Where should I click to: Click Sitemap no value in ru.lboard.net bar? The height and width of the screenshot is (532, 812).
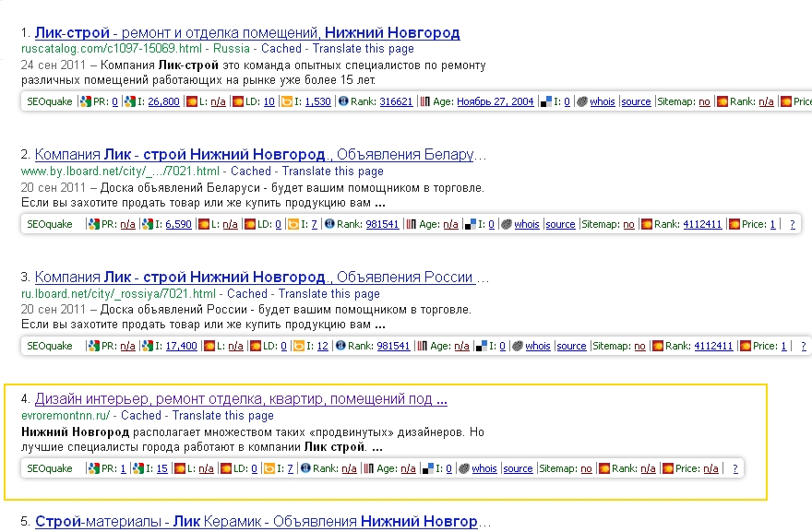tap(639, 346)
